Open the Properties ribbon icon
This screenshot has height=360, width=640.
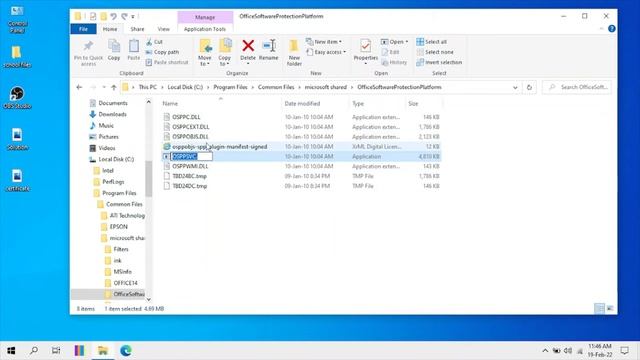pos(365,51)
